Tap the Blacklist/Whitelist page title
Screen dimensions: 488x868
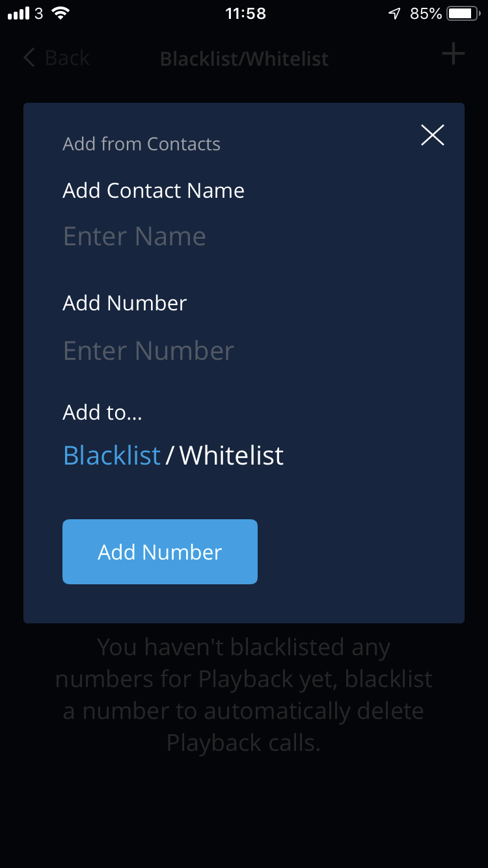pyautogui.click(x=244, y=59)
